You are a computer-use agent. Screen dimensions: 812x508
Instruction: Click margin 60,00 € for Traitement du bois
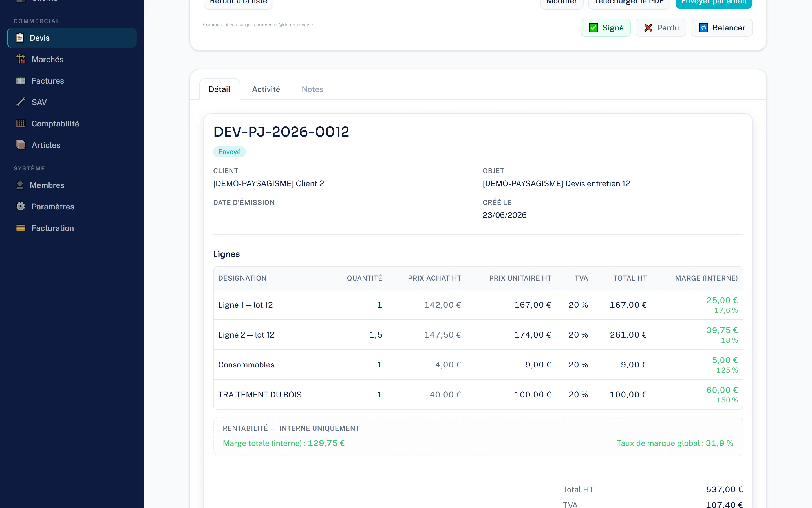[722, 390]
